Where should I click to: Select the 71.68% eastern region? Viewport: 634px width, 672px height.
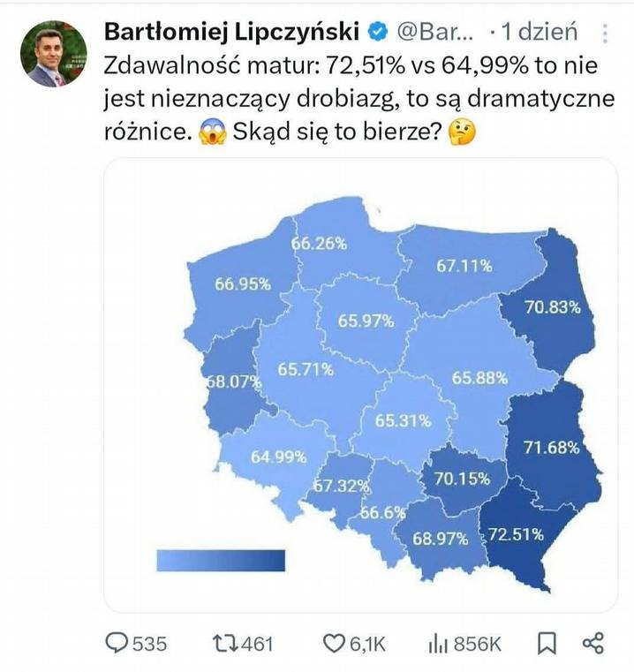tap(552, 448)
